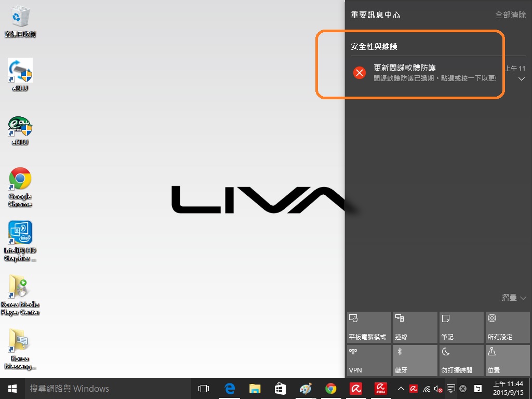Click the 搜尋網路與 Windows search box

coord(109,389)
